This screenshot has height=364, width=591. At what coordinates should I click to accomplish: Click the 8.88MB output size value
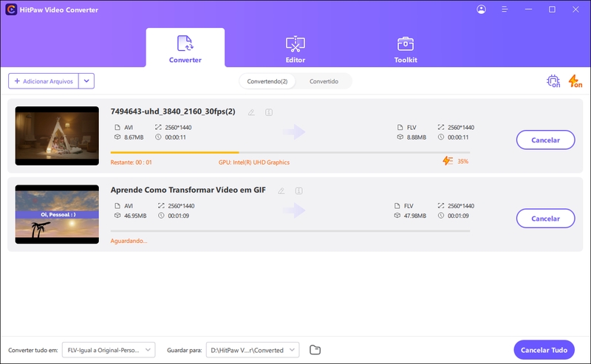tap(417, 137)
